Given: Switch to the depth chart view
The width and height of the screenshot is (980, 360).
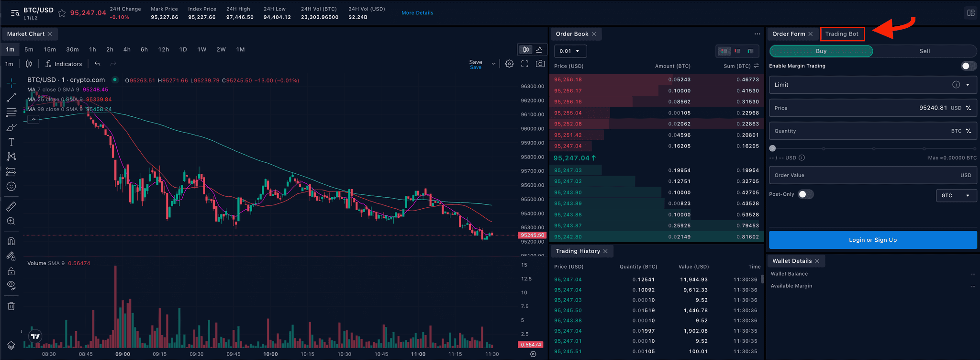Looking at the screenshot, I should tap(539, 50).
